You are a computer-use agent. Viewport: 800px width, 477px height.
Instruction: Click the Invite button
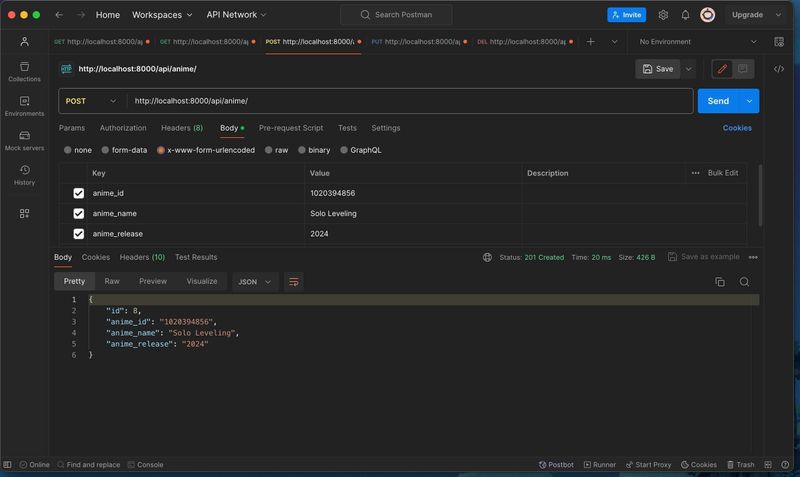click(x=627, y=15)
